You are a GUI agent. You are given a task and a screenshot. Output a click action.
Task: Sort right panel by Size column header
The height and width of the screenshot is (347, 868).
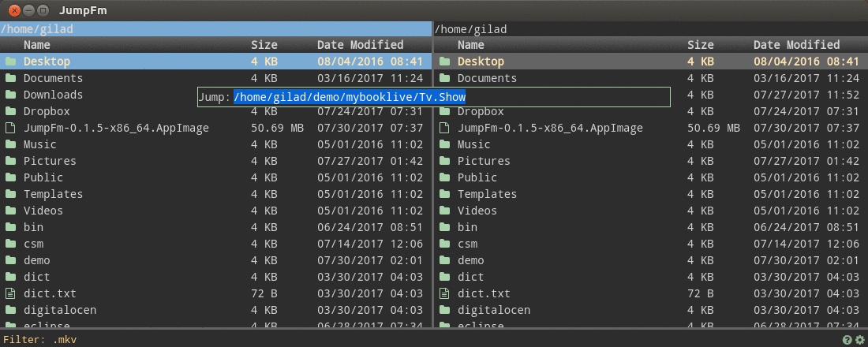(700, 45)
